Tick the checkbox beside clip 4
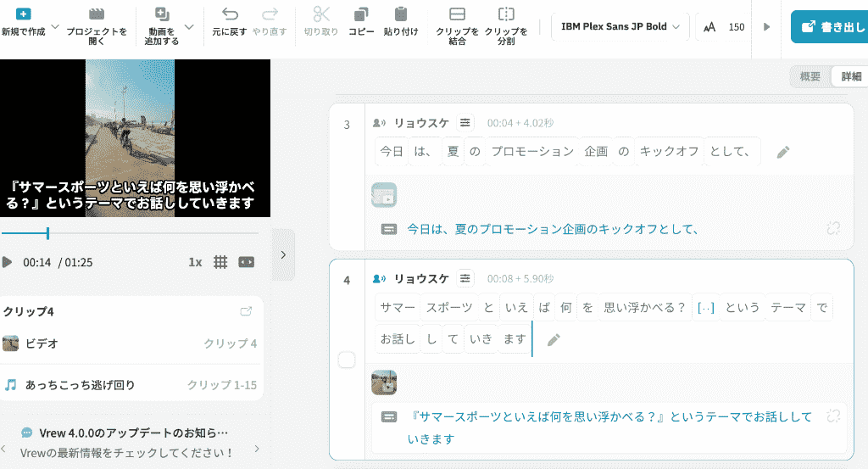 pos(347,360)
